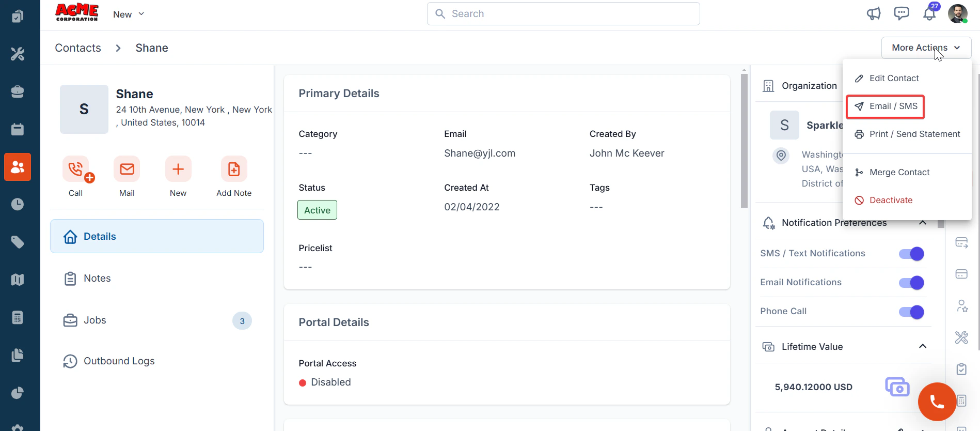This screenshot has height=431, width=980.
Task: Toggle Email Notifications switch
Action: point(911,283)
